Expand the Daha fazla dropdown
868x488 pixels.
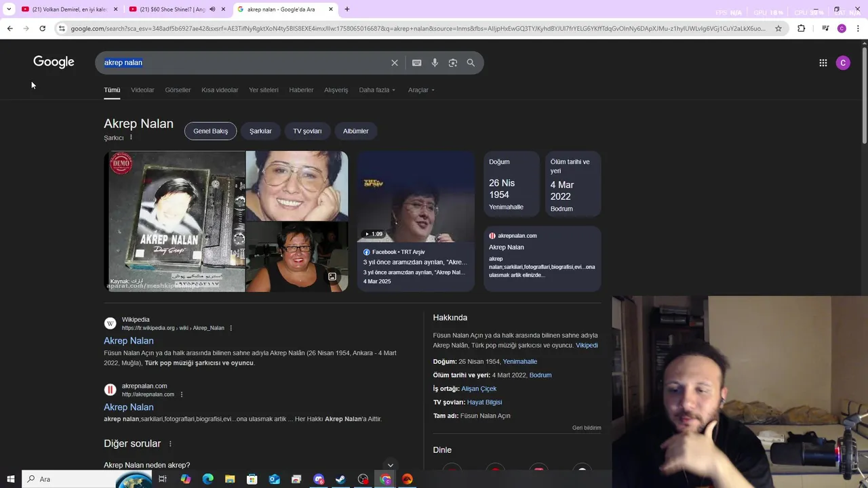377,90
